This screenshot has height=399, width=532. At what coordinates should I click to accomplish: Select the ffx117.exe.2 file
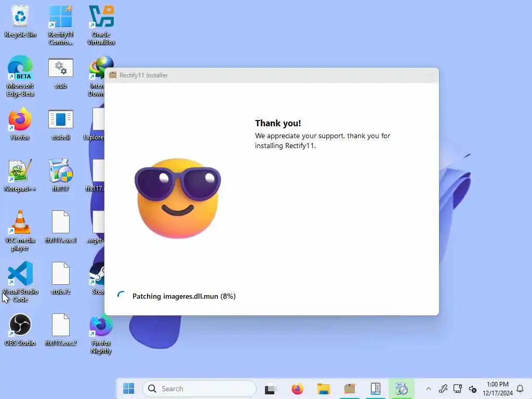pos(60,330)
